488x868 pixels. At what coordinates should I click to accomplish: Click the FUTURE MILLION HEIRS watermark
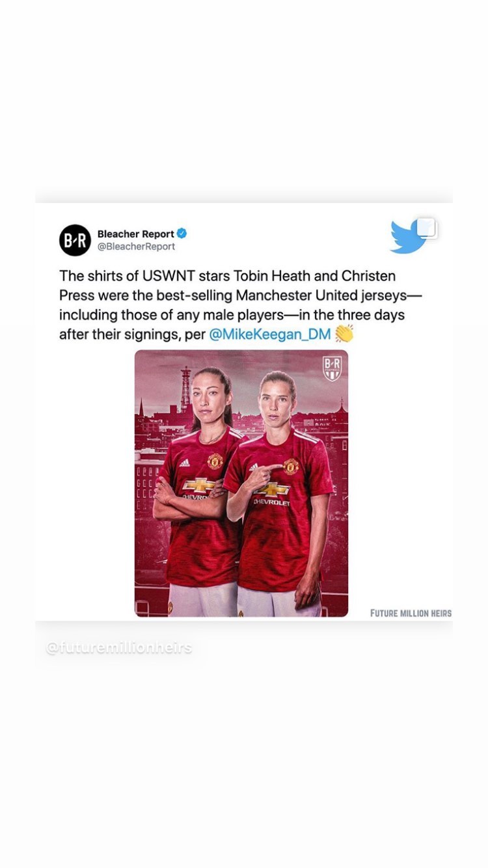point(411,613)
